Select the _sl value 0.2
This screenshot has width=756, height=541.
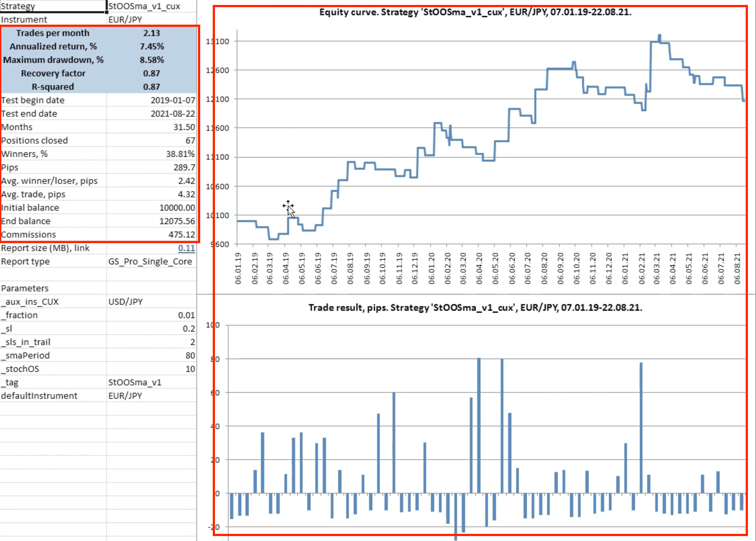(189, 329)
